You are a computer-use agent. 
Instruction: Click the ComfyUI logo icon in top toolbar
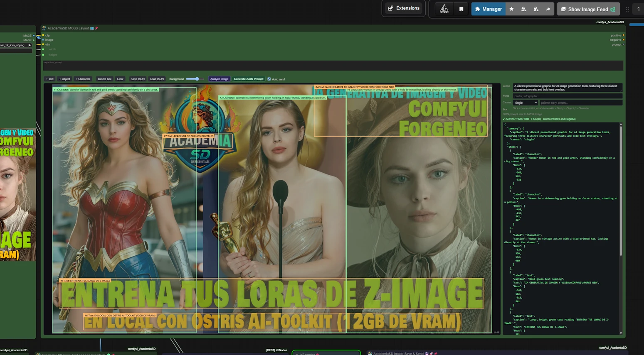pos(444,9)
